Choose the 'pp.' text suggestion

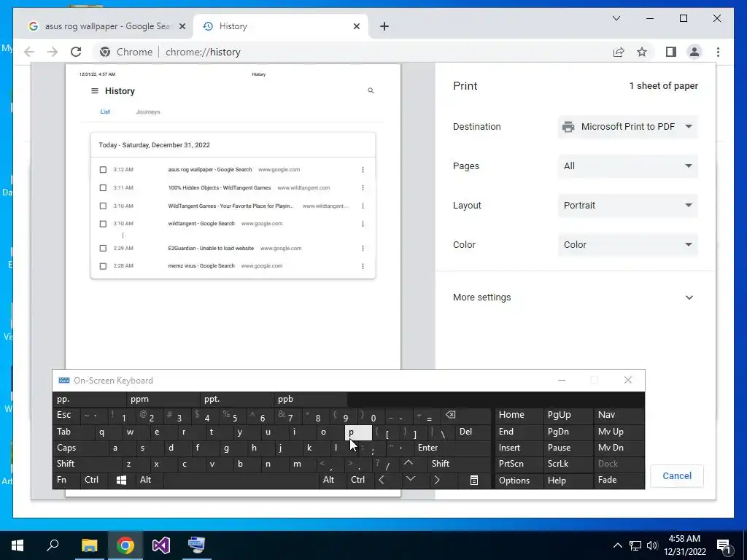click(89, 400)
